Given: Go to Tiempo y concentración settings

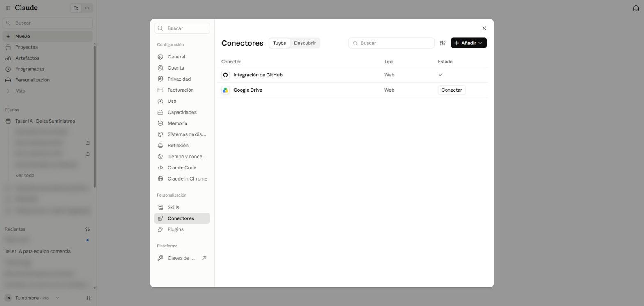Looking at the screenshot, I should click(182, 157).
